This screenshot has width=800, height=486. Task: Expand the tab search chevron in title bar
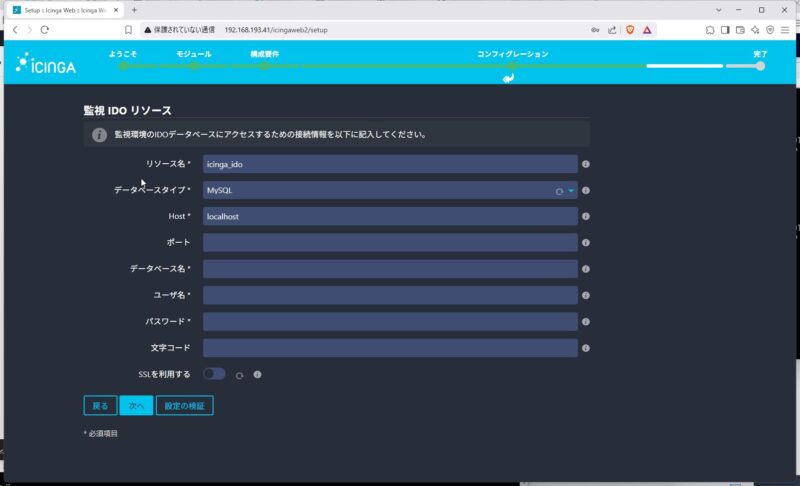718,10
